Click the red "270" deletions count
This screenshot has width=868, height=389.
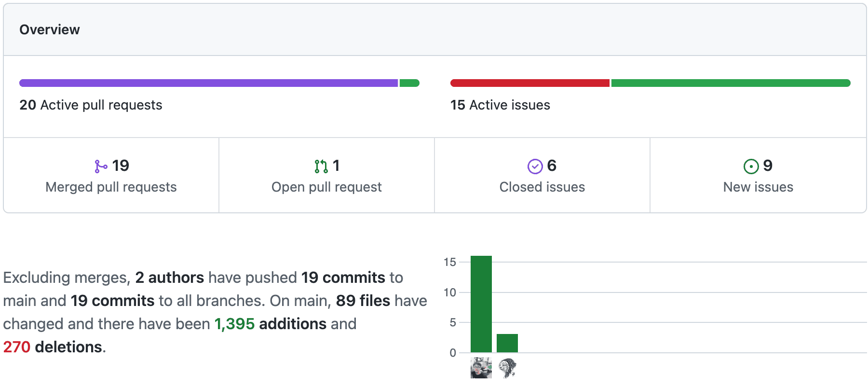point(17,347)
